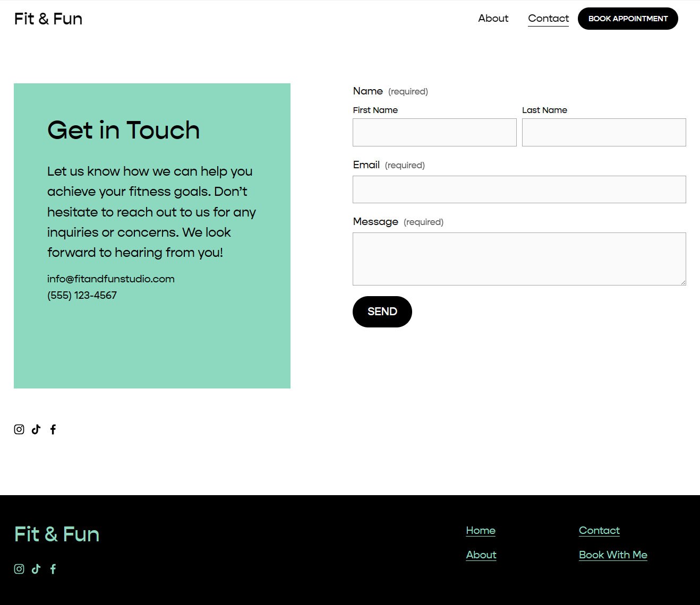Image resolution: width=700 pixels, height=605 pixels.
Task: Click the Fit & Fun header logo
Action: (x=48, y=19)
